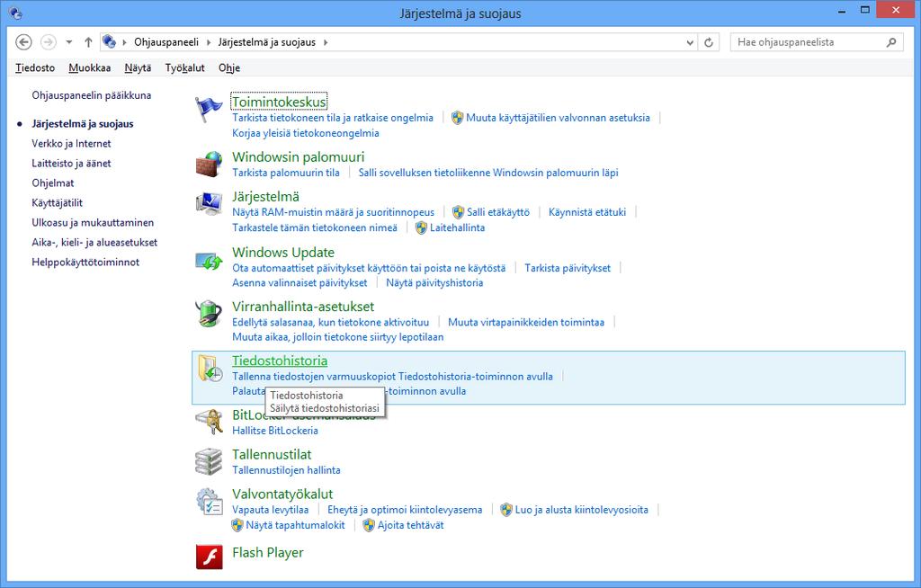Viewport: 921px width, 588px height.
Task: Click the Control Panel icon in the address bar
Action: click(109, 41)
